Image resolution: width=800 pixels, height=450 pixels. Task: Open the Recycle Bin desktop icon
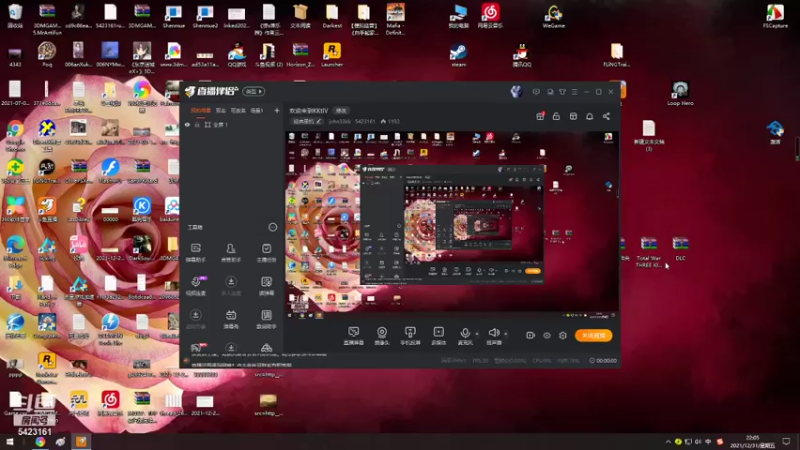tap(15, 15)
